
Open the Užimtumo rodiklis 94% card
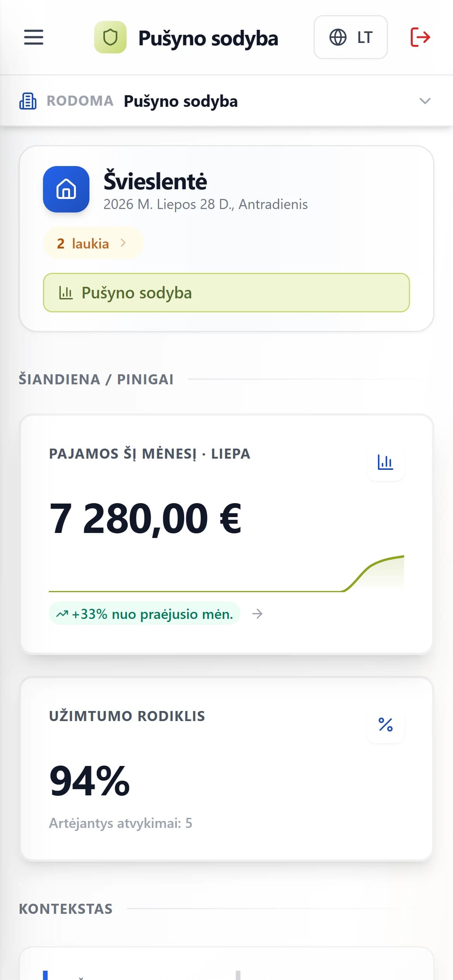tap(226, 769)
